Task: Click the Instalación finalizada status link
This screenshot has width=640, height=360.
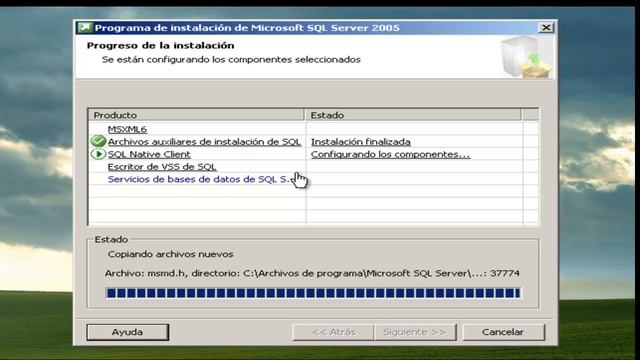Action: [x=361, y=142]
